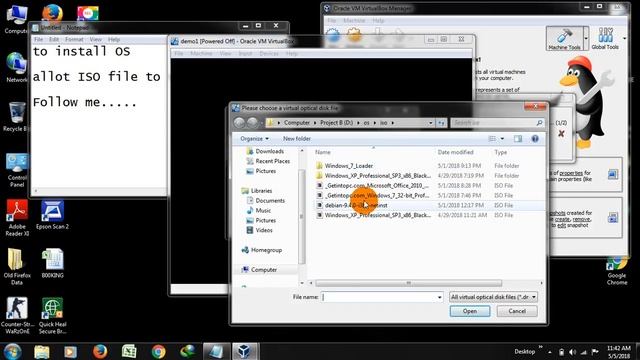Click the Cancel button in file dialog
The width and height of the screenshot is (640, 360).
tap(517, 311)
